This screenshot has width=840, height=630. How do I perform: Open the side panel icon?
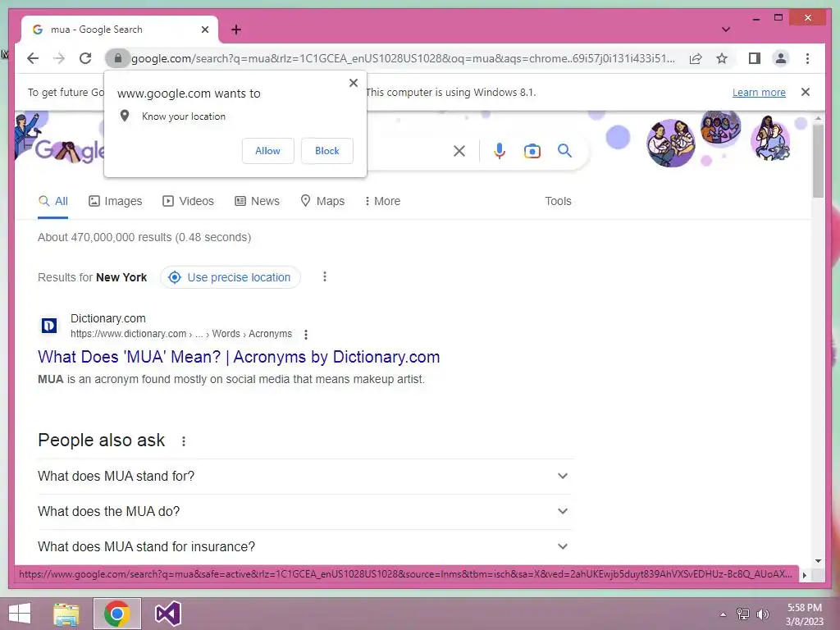(755, 58)
